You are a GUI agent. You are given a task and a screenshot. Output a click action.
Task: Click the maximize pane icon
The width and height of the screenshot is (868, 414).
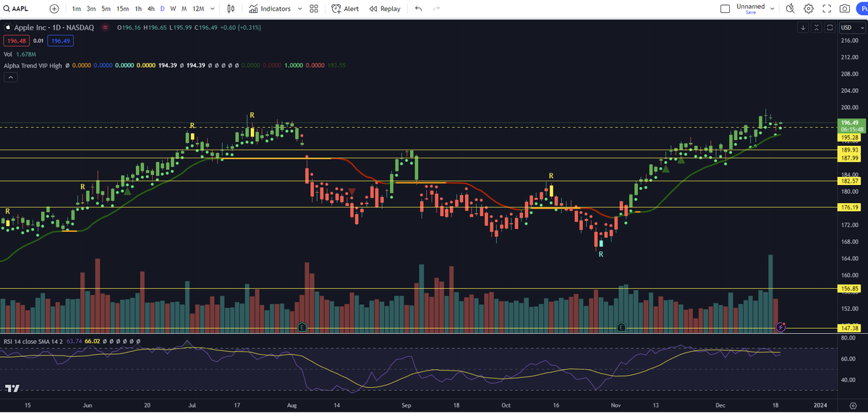(x=830, y=27)
